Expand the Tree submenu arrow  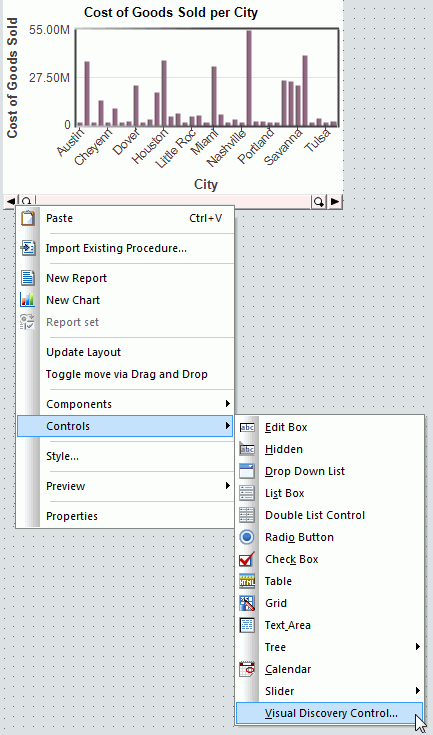coord(418,647)
